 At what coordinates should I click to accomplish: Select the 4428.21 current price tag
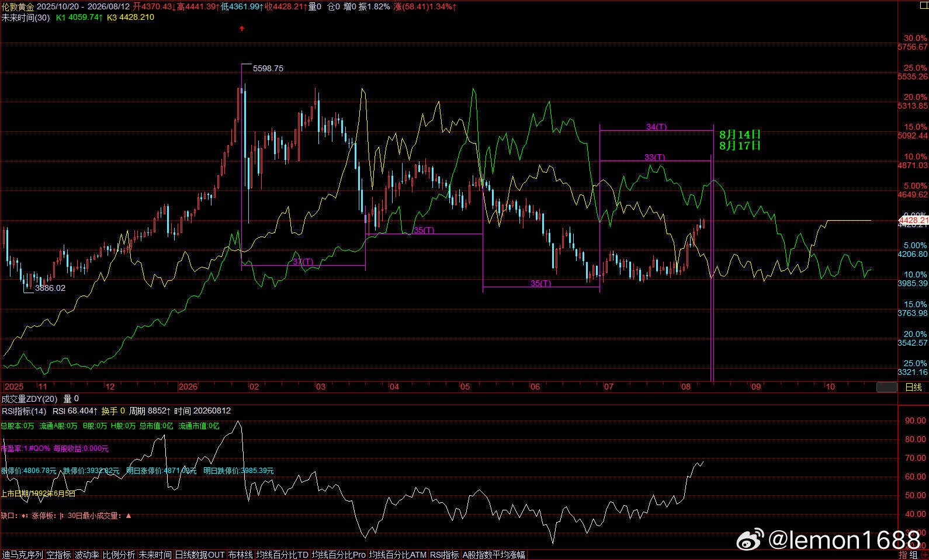913,220
